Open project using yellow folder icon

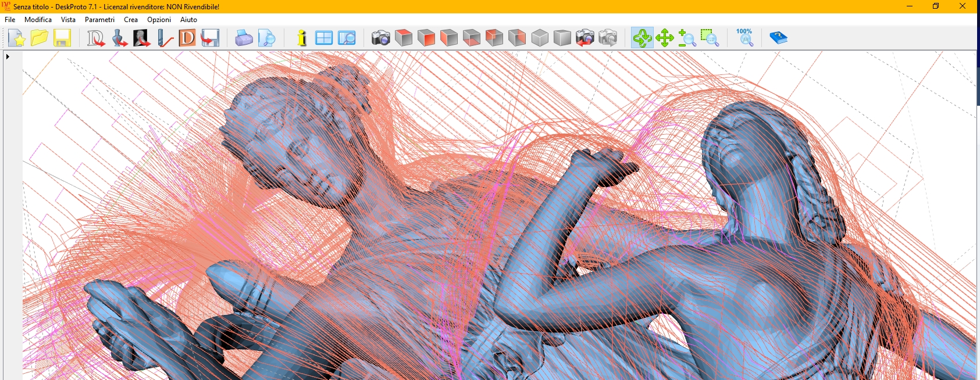pos(40,38)
